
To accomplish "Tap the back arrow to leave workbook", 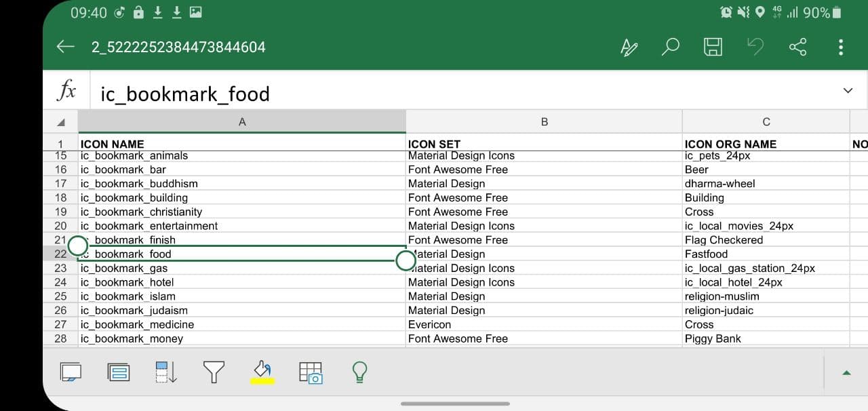I will 66,47.
